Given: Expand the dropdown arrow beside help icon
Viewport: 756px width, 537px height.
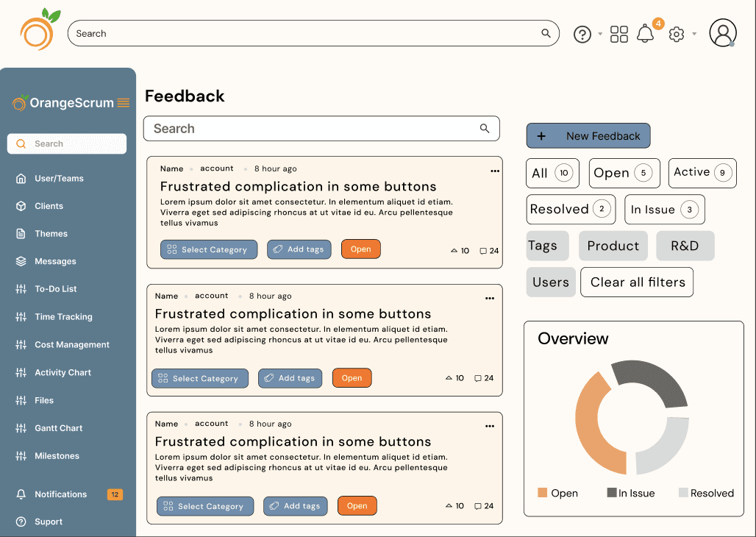Looking at the screenshot, I should 600,34.
